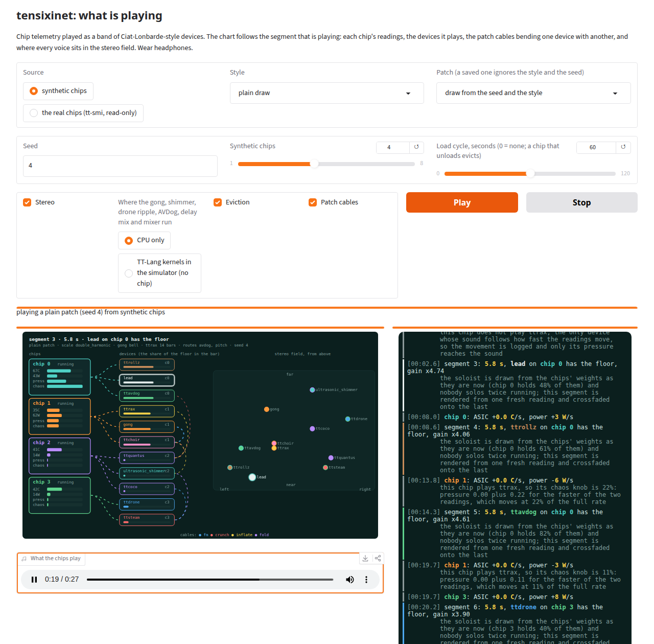This screenshot has width=654, height=644.
Task: Click the '0:19 / 0:27' audio time readout
Action: [62, 580]
